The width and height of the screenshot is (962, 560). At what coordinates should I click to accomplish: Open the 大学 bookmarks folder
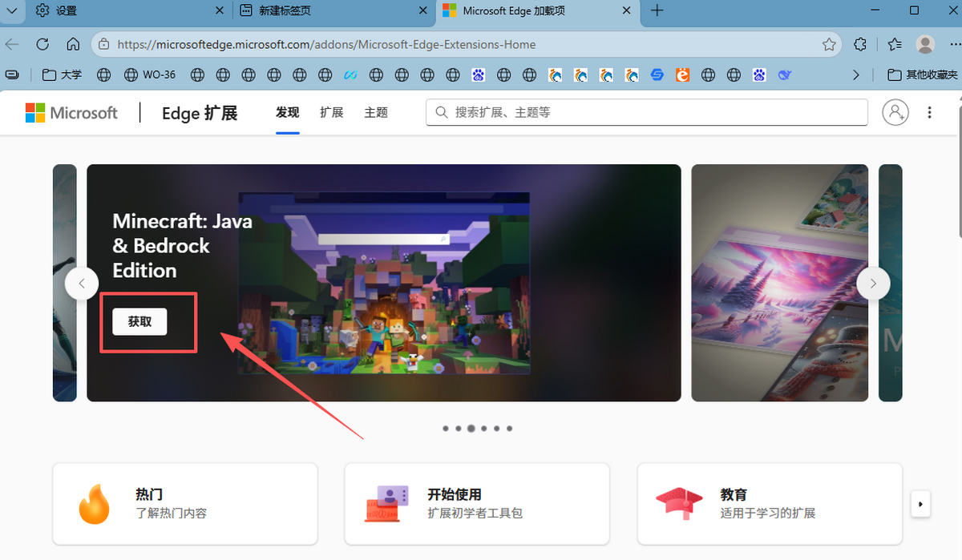pos(62,75)
